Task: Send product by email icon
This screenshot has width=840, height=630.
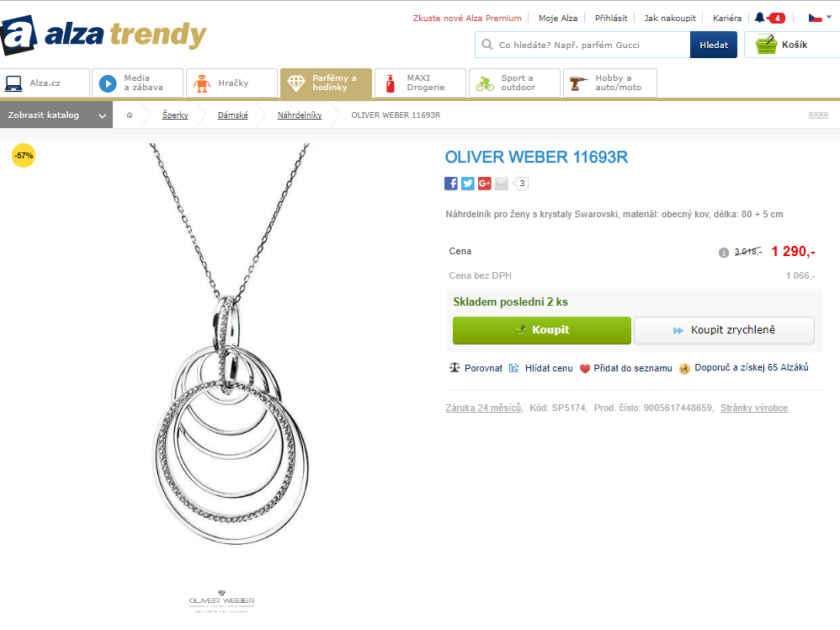Action: pos(501,184)
